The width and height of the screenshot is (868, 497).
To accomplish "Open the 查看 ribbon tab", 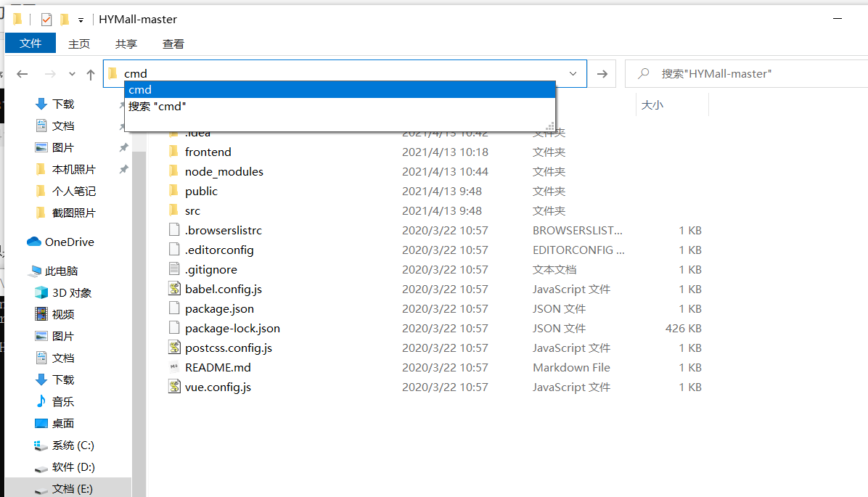I will [x=173, y=44].
